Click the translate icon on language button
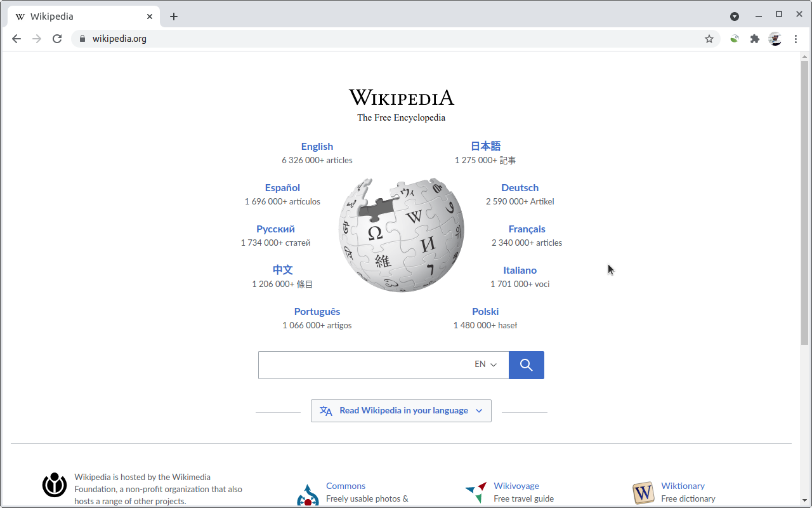812x508 pixels. click(326, 411)
